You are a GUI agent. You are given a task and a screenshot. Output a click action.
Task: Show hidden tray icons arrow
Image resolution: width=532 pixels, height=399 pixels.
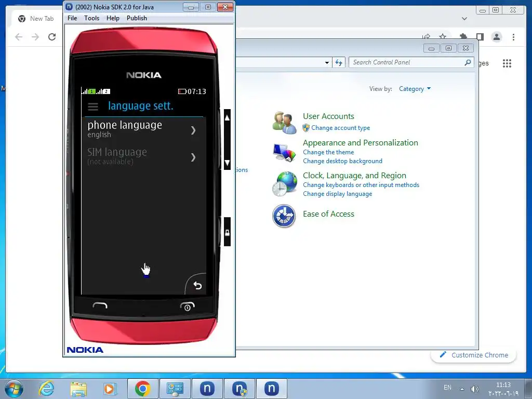coord(462,389)
